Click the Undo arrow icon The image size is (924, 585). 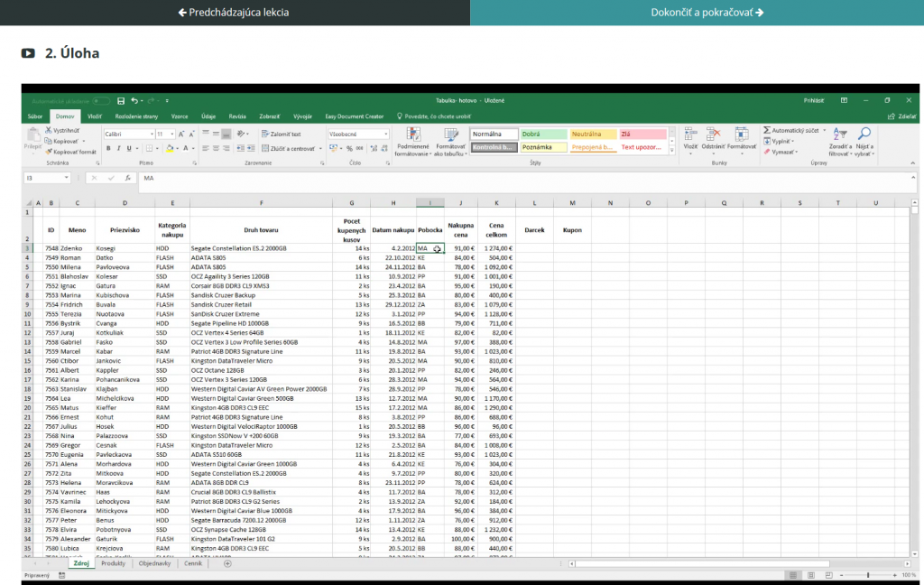(x=134, y=101)
